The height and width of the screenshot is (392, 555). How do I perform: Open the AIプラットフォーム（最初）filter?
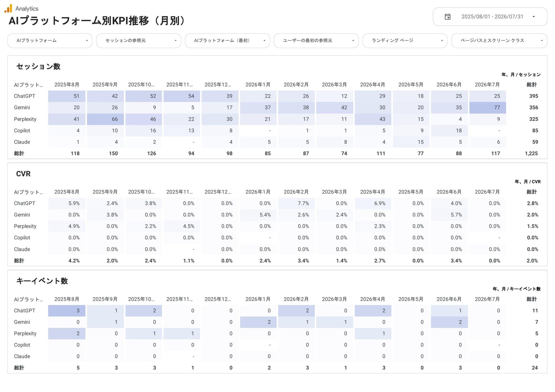228,41
